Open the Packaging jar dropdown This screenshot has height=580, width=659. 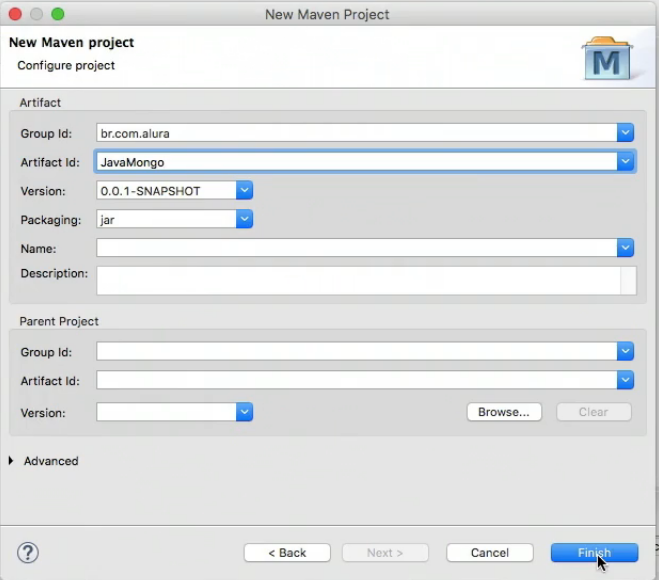coord(244,219)
